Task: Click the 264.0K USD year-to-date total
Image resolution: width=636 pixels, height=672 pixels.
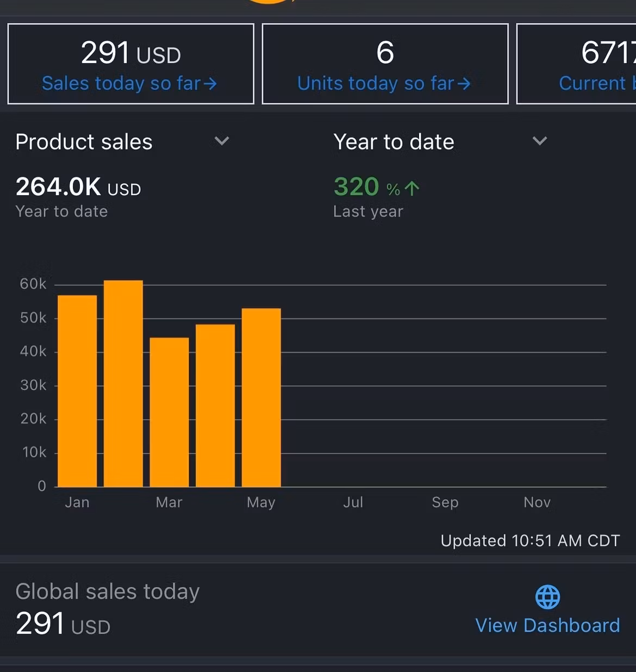Action: pyautogui.click(x=78, y=187)
